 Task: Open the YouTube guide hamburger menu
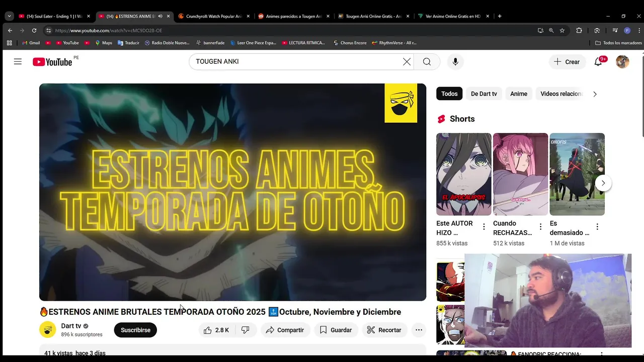[x=18, y=62]
